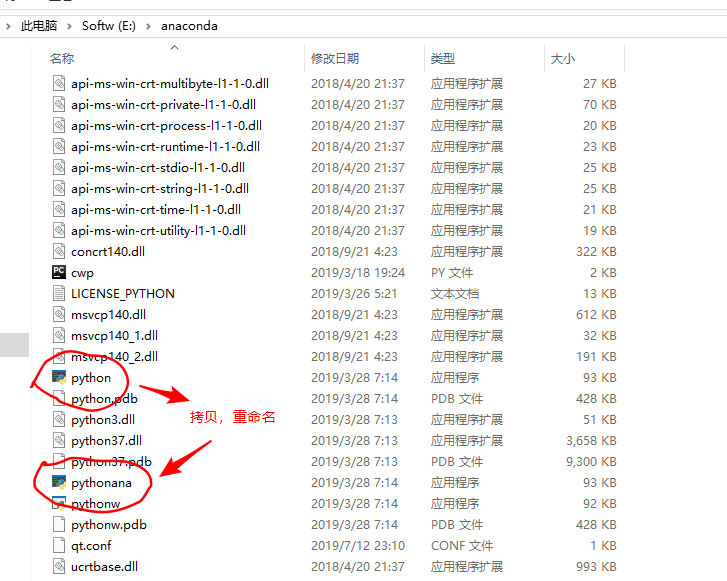Click the pythonana application icon

tap(59, 483)
